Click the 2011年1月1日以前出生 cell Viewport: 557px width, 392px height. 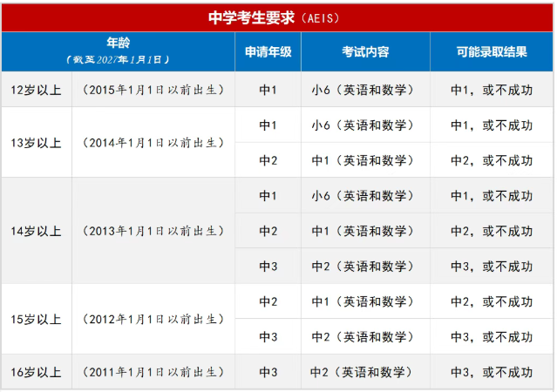[153, 372]
